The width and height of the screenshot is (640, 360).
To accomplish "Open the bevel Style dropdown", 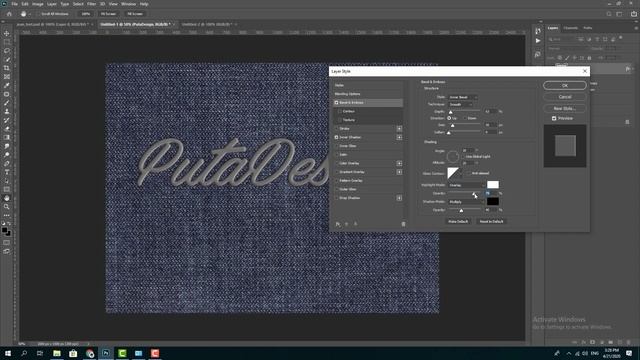I will 462,97.
